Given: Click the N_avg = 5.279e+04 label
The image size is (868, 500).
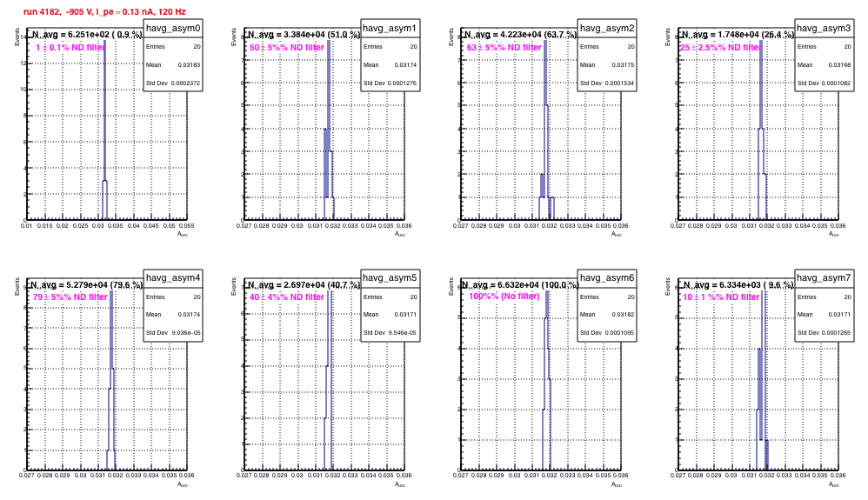Looking at the screenshot, I should tap(86, 285).
